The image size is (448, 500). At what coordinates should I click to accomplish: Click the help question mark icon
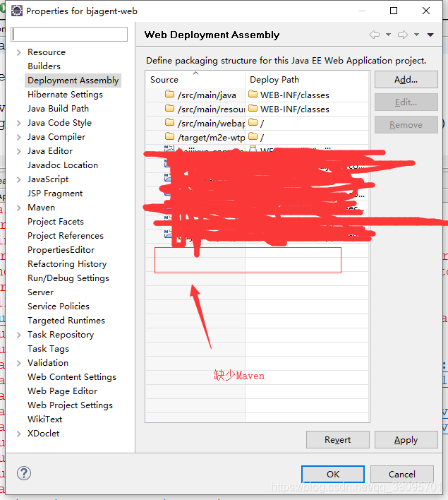point(24,473)
